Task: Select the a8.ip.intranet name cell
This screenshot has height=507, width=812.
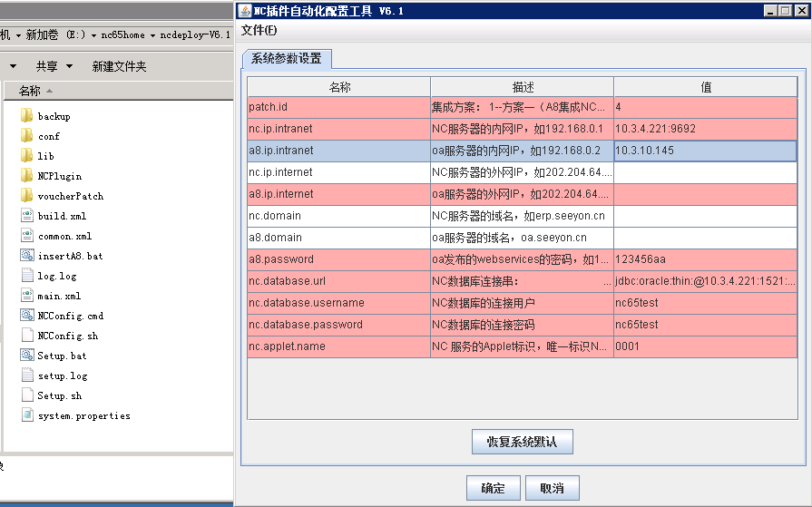Action: (338, 151)
